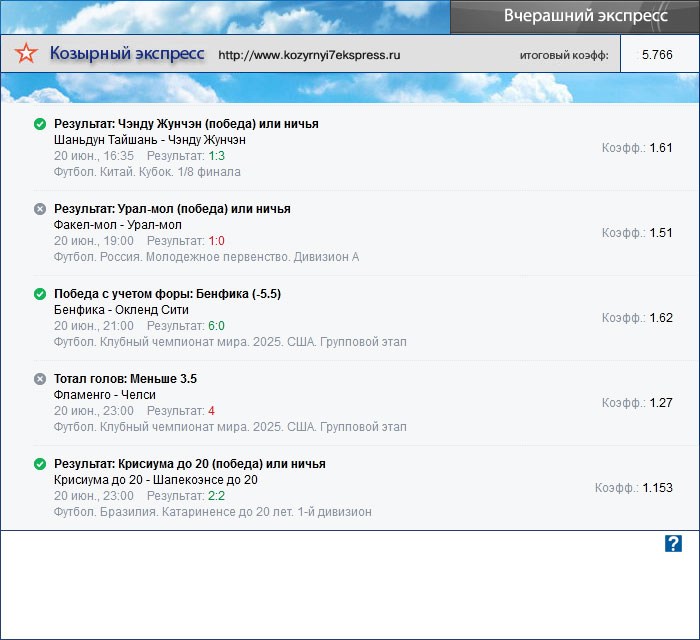The width and height of the screenshot is (700, 640).
Task: Open the blue question mark help icon
Action: pyautogui.click(x=673, y=544)
